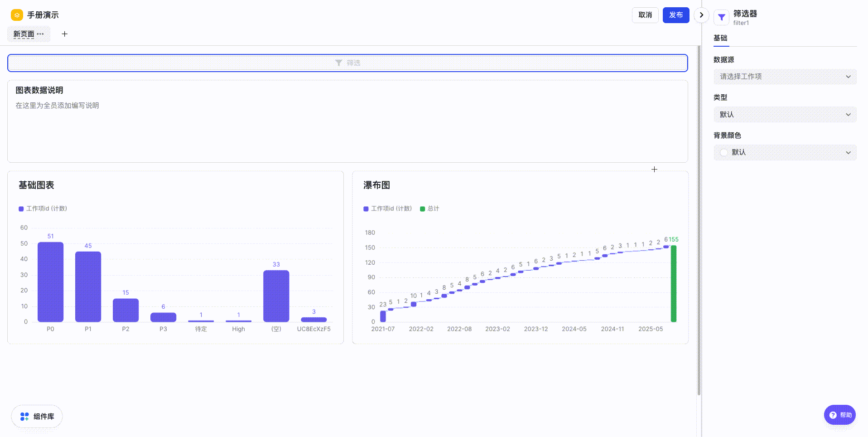Click the funnel icon in filter bar
This screenshot has width=868, height=437.
[x=338, y=63]
